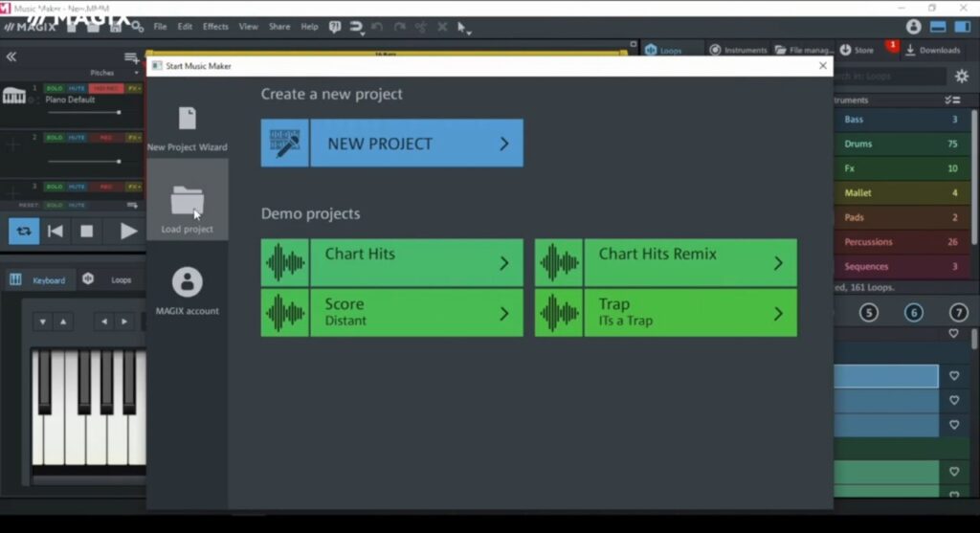Open the mouse mode cursor dropdown
The width and height of the screenshot is (980, 533).
click(463, 28)
